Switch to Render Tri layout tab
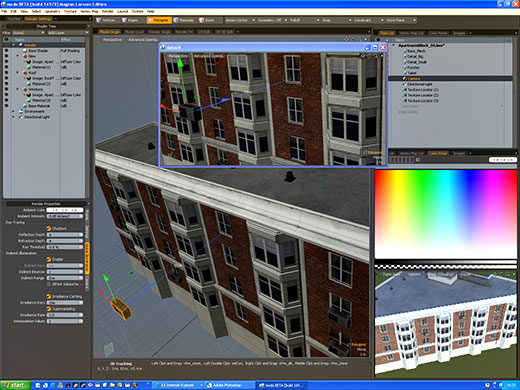This screenshot has height=390, width=520. (x=184, y=32)
